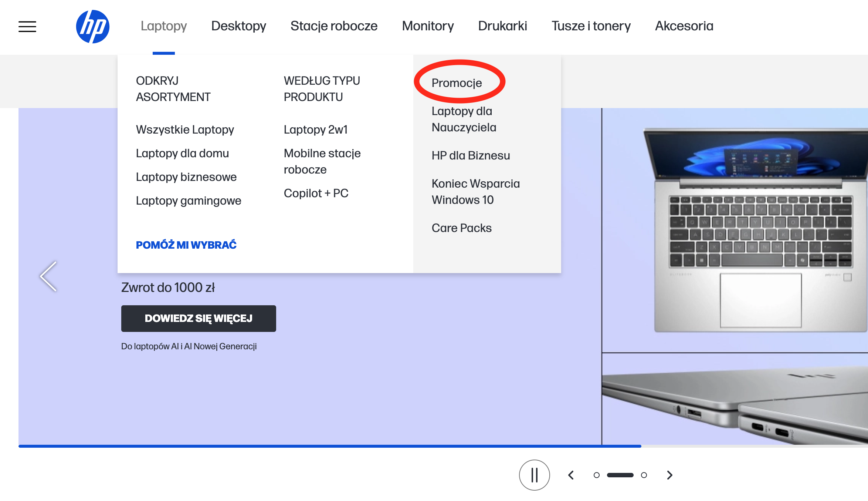Screen dimensions: 868x501
Task: Click the HP logo
Action: pos(92,27)
